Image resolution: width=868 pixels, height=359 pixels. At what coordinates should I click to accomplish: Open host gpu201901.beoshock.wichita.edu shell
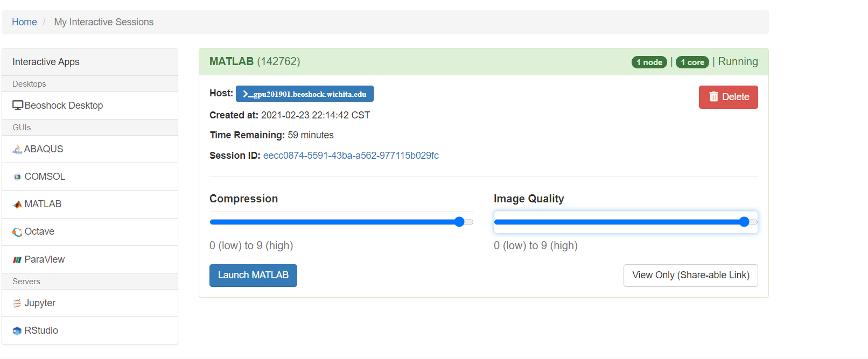(305, 94)
